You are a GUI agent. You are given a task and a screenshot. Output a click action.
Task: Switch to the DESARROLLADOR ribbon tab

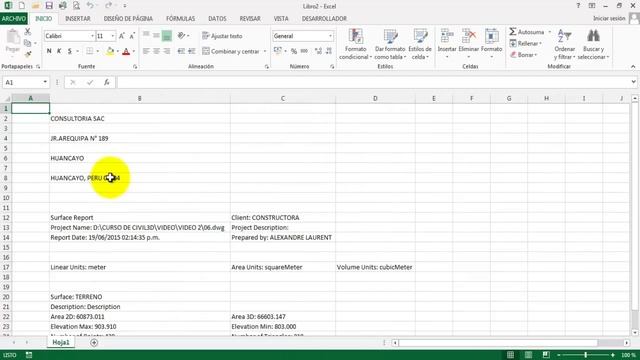click(x=324, y=19)
